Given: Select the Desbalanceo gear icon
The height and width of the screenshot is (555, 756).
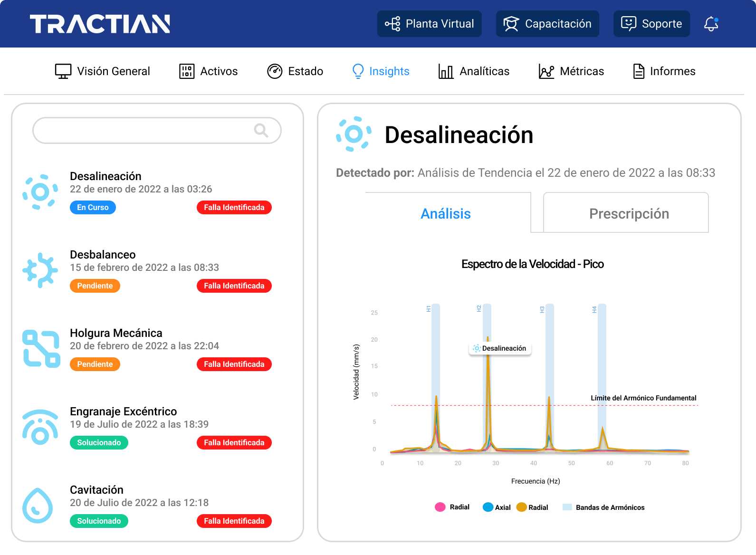Looking at the screenshot, I should 40,270.
